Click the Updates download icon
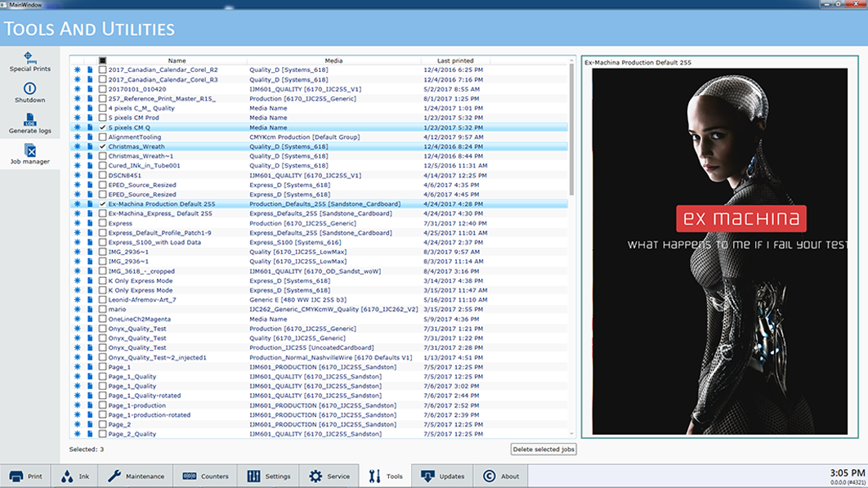 click(427, 477)
